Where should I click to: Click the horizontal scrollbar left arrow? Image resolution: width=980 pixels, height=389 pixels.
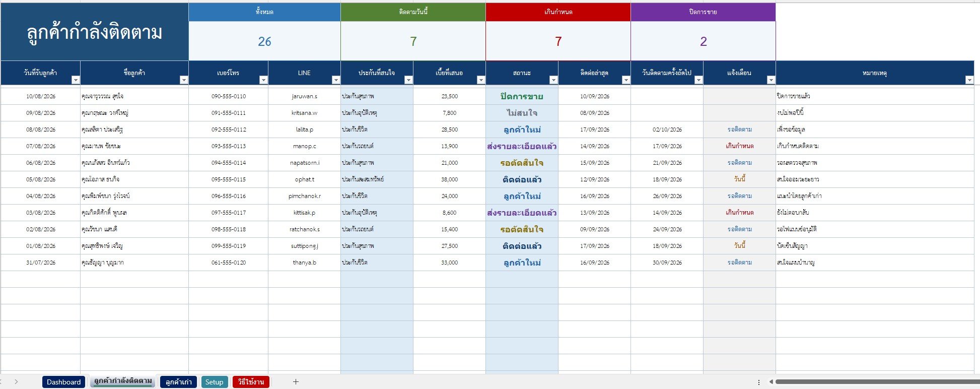click(x=771, y=382)
